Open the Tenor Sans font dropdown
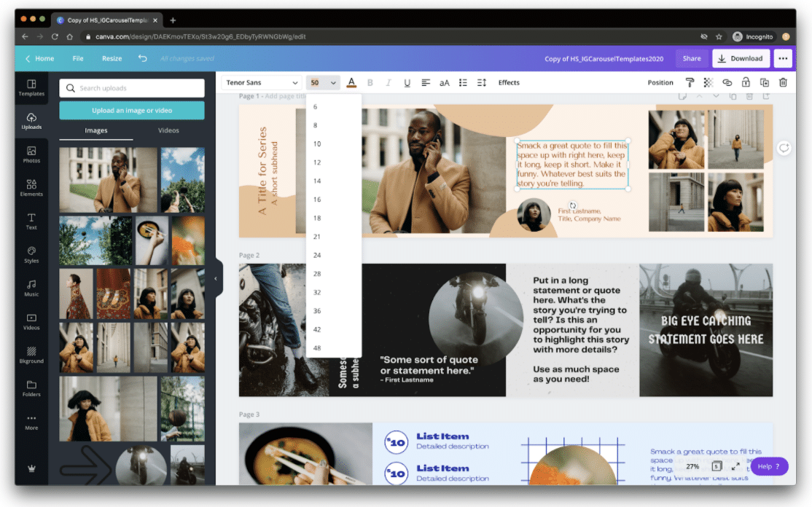Viewport: 812px width, 507px height. pos(262,83)
